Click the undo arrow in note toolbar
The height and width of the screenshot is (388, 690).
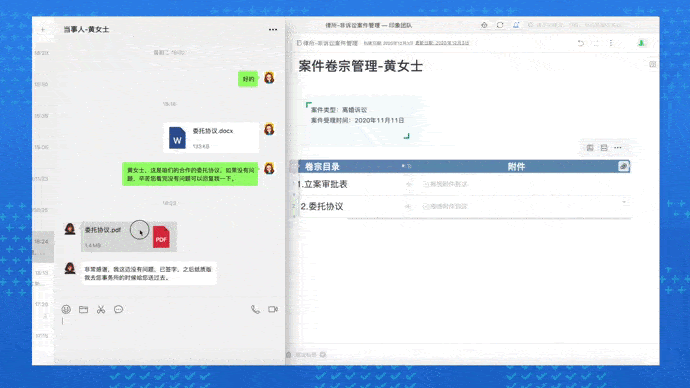coord(580,43)
